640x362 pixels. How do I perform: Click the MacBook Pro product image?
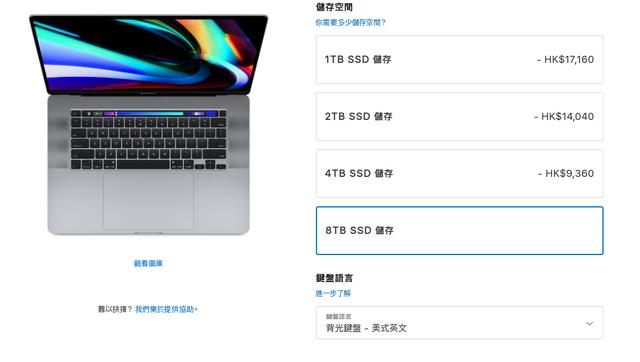click(149, 124)
